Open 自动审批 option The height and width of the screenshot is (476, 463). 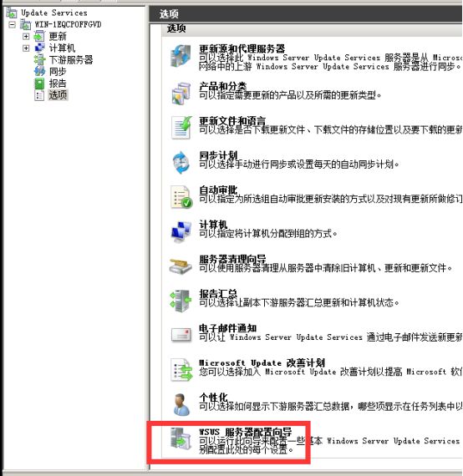point(218,190)
